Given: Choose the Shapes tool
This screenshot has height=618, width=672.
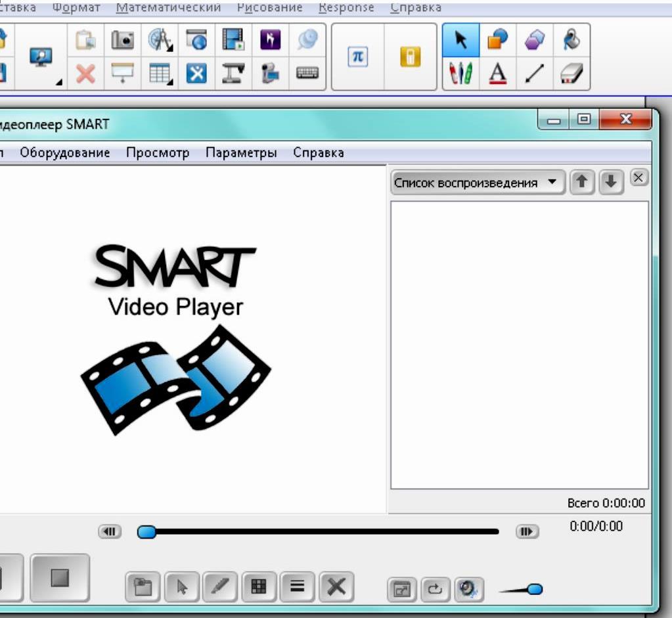Looking at the screenshot, I should [497, 40].
